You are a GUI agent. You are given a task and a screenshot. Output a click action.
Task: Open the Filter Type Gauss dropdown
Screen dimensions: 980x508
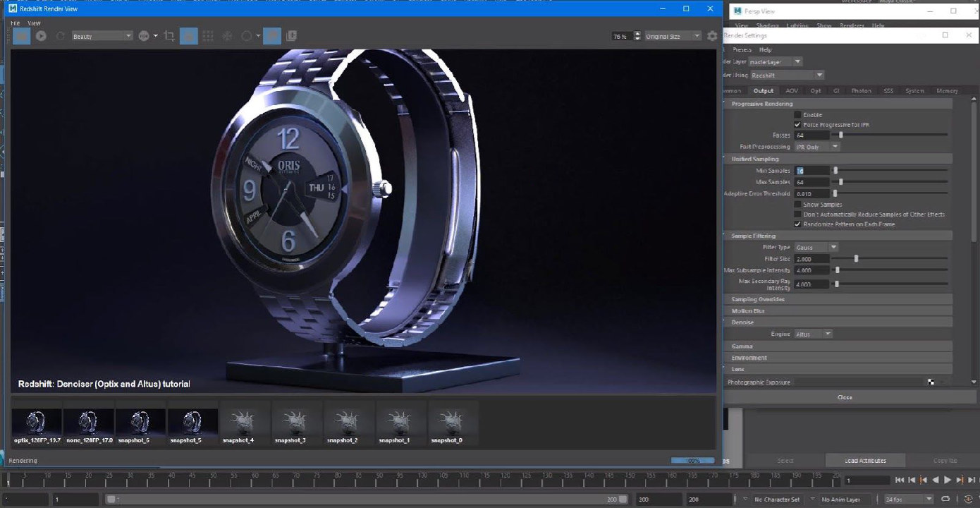(816, 247)
